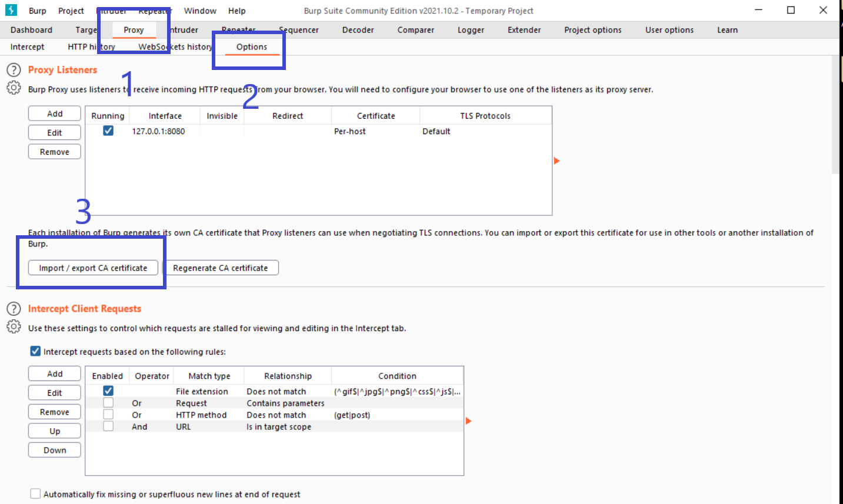The height and width of the screenshot is (504, 843).
Task: Open help for Intercept Client Requests
Action: [x=14, y=309]
